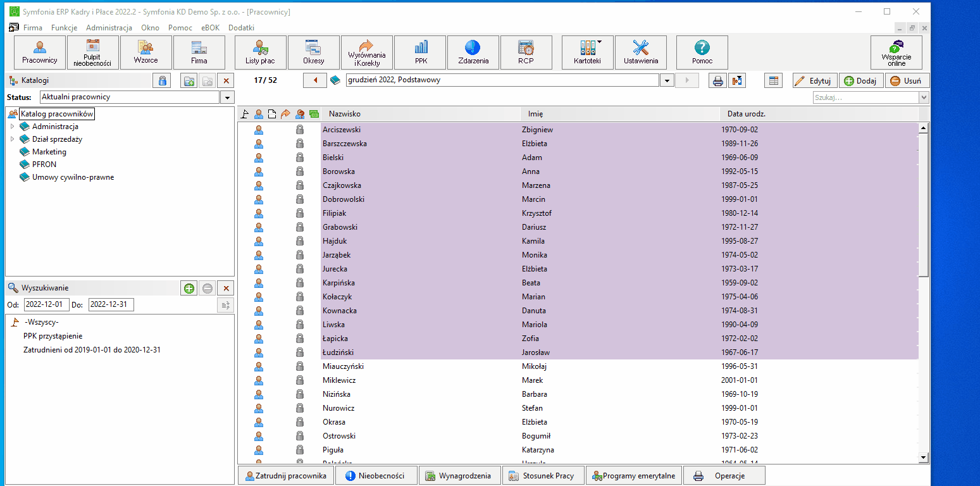Viewport: 980px width, 486px height.
Task: Expand the Administracja catalog node
Action: click(11, 127)
